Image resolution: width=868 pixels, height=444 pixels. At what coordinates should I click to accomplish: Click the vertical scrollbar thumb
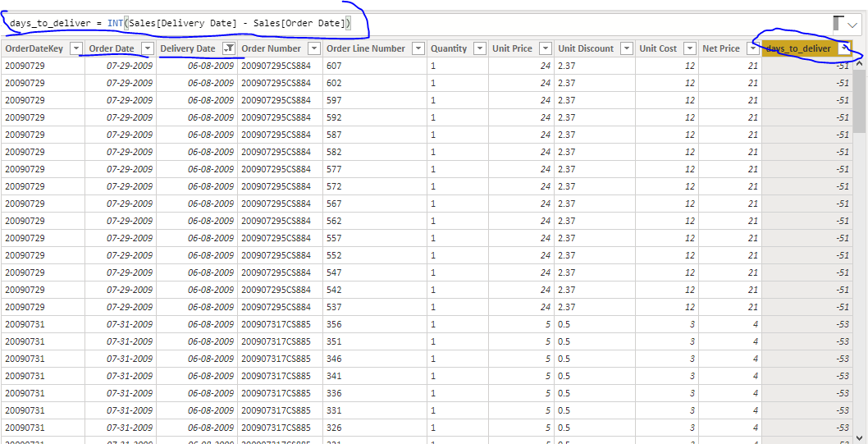(x=860, y=101)
